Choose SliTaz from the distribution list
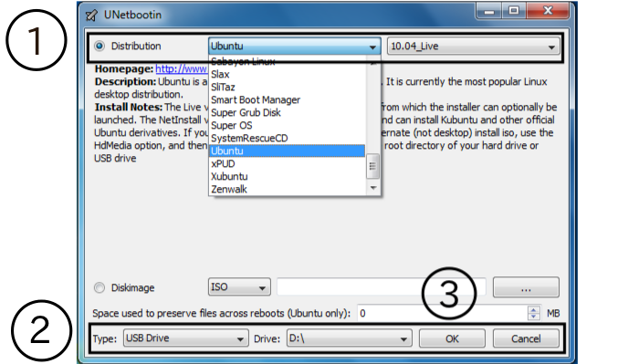This screenshot has height=364, width=639. (x=223, y=88)
